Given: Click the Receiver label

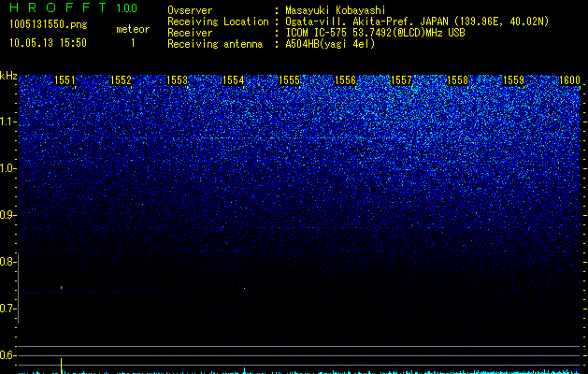Looking at the screenshot, I should click(190, 33).
